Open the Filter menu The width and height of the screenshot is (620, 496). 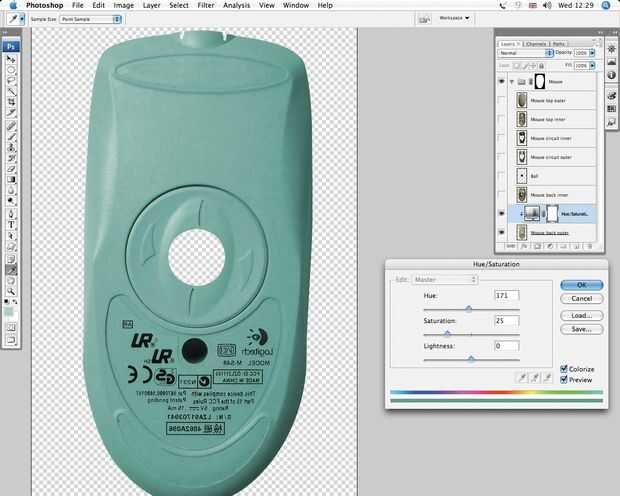(x=206, y=5)
